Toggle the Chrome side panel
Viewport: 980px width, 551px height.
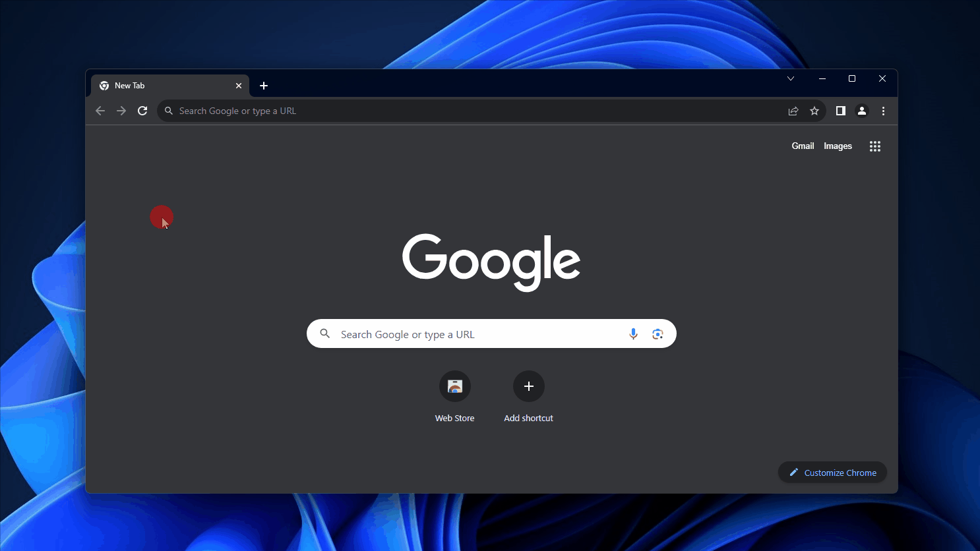pos(841,111)
